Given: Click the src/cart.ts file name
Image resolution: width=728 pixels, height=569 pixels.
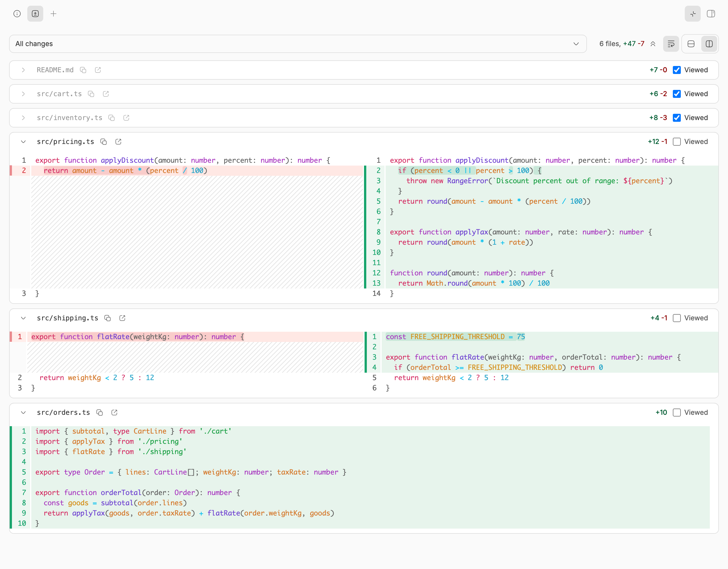Looking at the screenshot, I should click(x=59, y=94).
